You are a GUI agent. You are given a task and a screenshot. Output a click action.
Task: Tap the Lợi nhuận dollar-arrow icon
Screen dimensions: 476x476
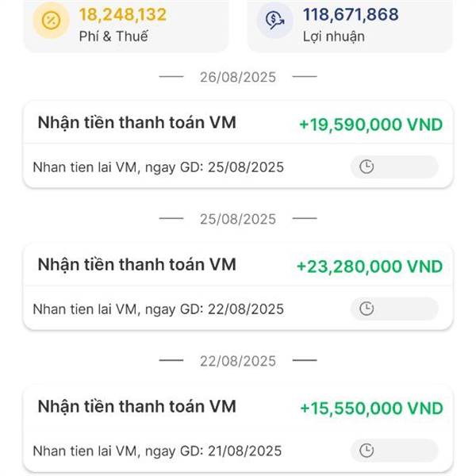click(274, 21)
